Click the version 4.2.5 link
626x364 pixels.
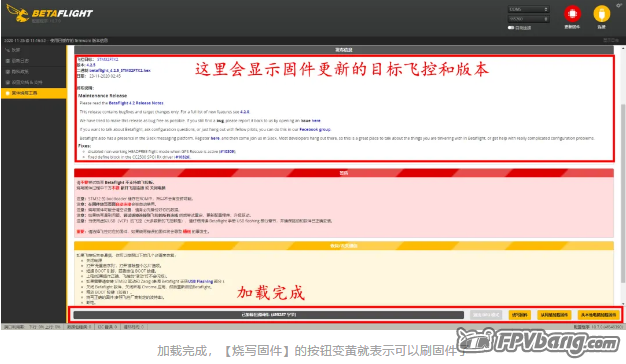[x=91, y=65]
